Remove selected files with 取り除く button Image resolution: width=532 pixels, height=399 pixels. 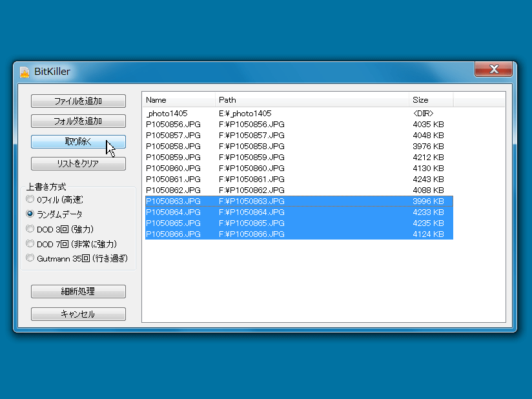click(x=78, y=141)
